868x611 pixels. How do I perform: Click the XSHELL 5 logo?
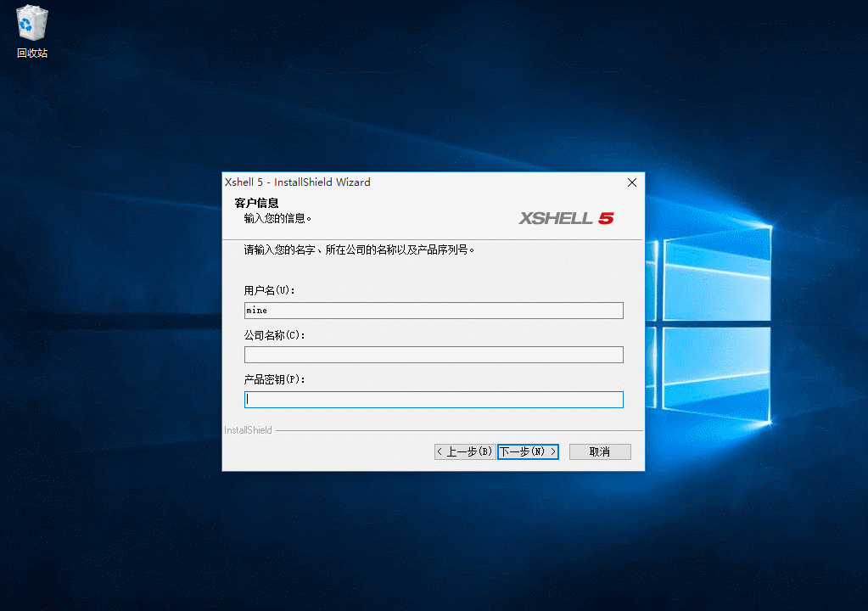click(x=566, y=219)
